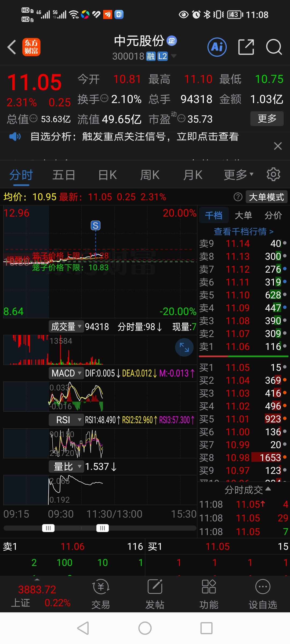Open the 东方财富 logo icon
290x644 pixels.
click(x=31, y=47)
